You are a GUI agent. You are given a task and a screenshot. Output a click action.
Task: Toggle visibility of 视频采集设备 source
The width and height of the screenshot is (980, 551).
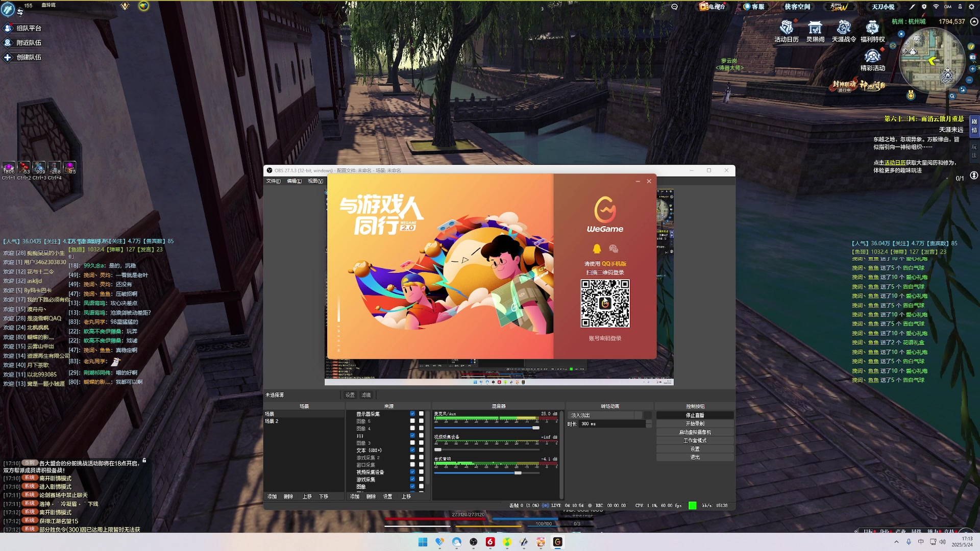point(412,472)
